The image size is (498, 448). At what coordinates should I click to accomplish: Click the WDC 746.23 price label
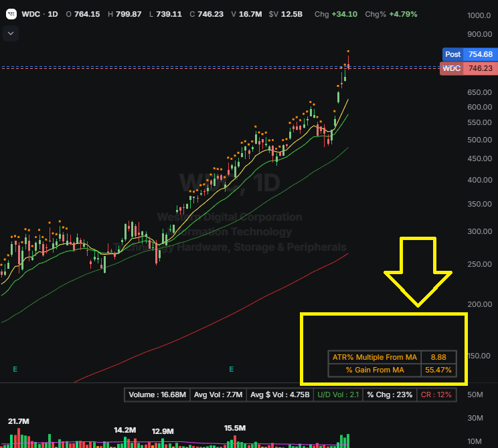(469, 68)
